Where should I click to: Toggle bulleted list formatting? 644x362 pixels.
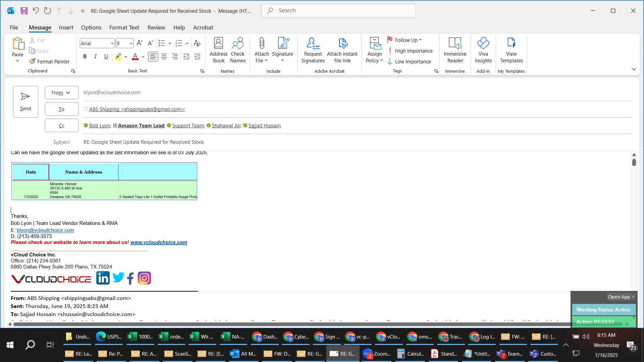click(x=162, y=43)
